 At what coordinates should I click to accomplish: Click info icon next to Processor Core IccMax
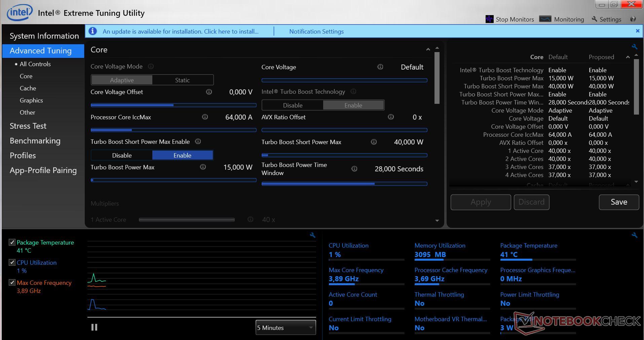[205, 117]
